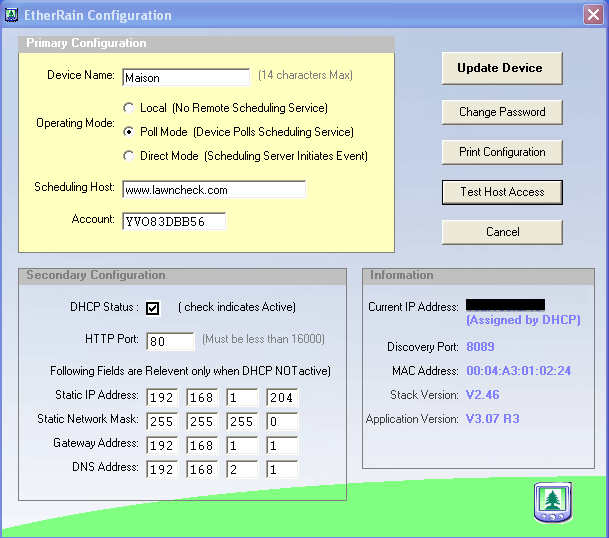
Task: Click DNS Address second octet field
Action: tap(202, 469)
